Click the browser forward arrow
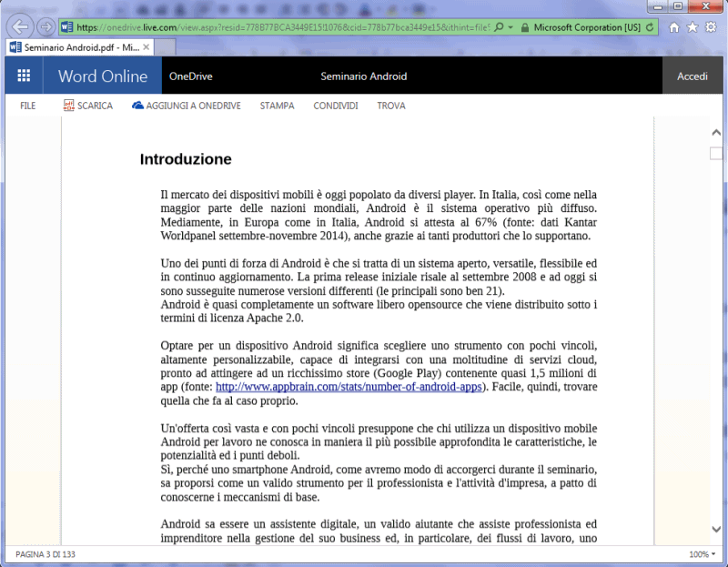Viewport: 728px width, 567px height. coord(45,27)
